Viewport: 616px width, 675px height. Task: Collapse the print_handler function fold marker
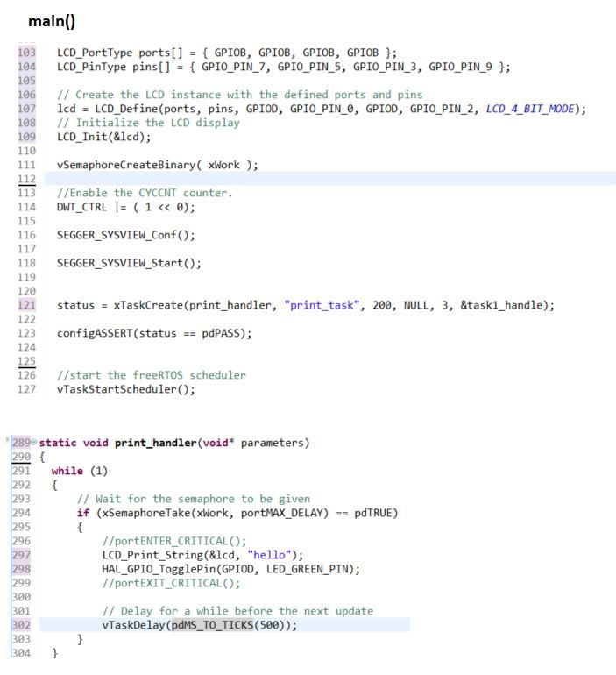pyautogui.click(x=33, y=442)
